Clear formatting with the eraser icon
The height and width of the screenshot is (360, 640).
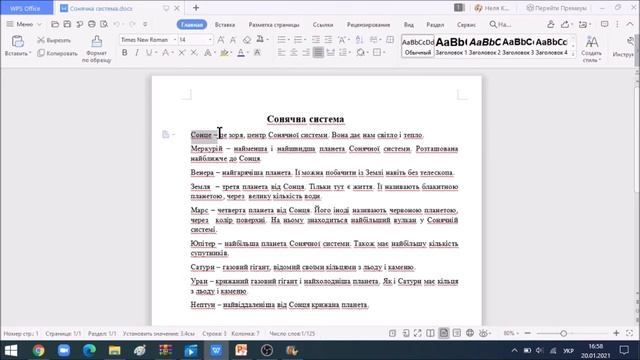pos(247,40)
